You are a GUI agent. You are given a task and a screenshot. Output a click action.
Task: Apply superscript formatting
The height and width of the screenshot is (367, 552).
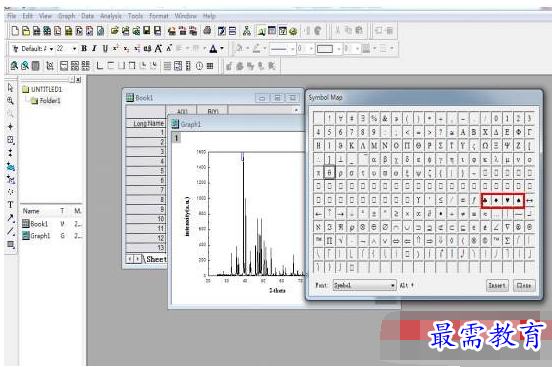[115, 49]
